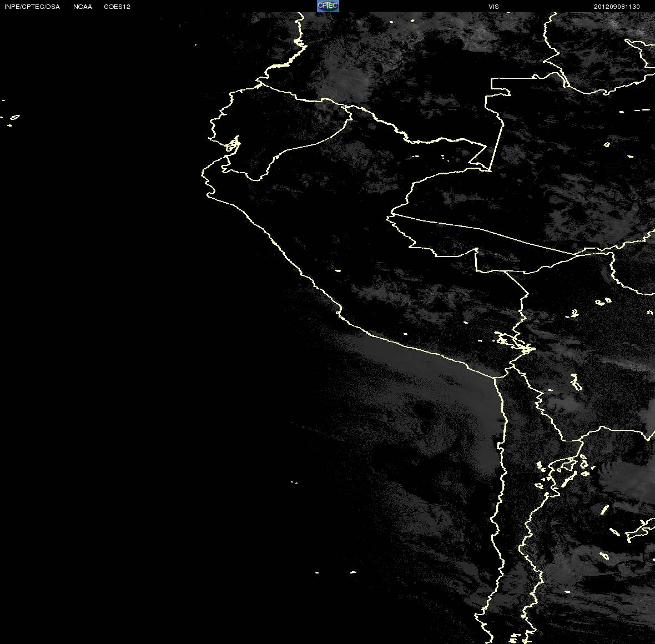The height and width of the screenshot is (644, 655).
Task: Click the GOES12 satellite label
Action: tap(117, 7)
